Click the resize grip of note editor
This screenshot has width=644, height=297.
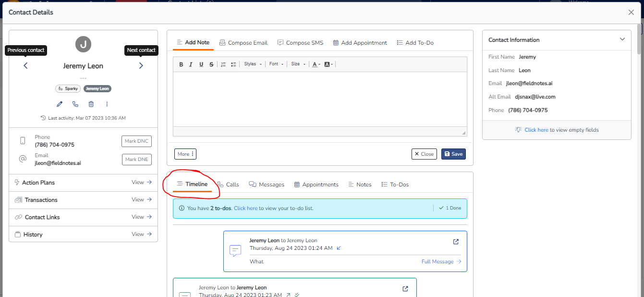pos(463,132)
